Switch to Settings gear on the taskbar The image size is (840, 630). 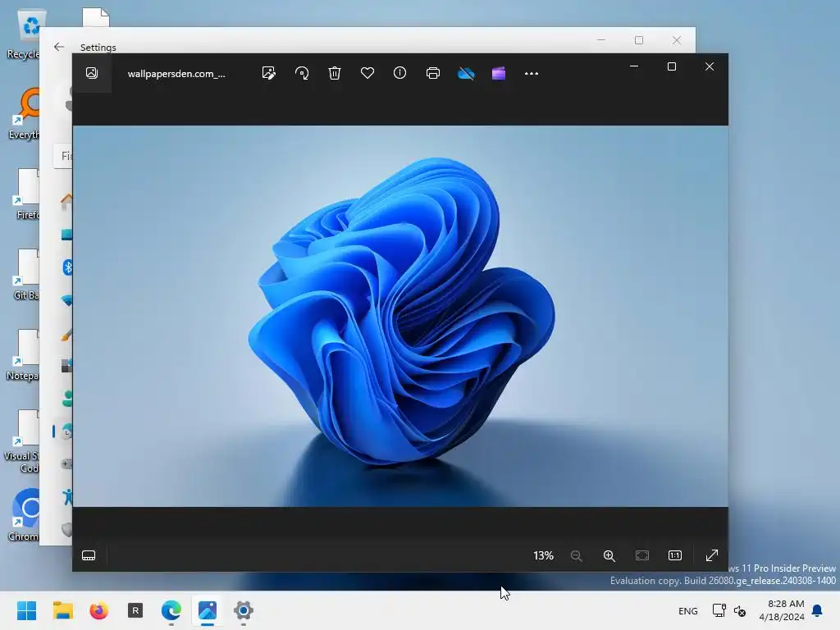(x=243, y=610)
